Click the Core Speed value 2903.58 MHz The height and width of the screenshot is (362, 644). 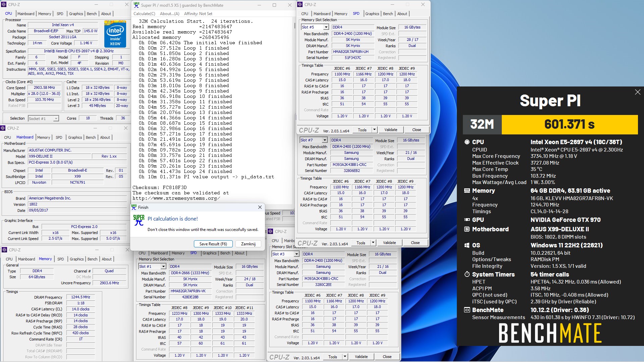click(45, 87)
